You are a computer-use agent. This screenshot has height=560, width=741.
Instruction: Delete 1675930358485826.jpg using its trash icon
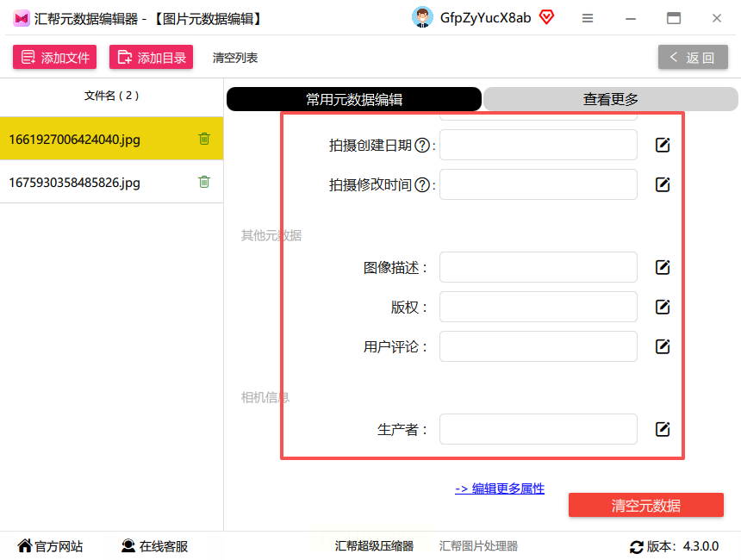pos(204,182)
